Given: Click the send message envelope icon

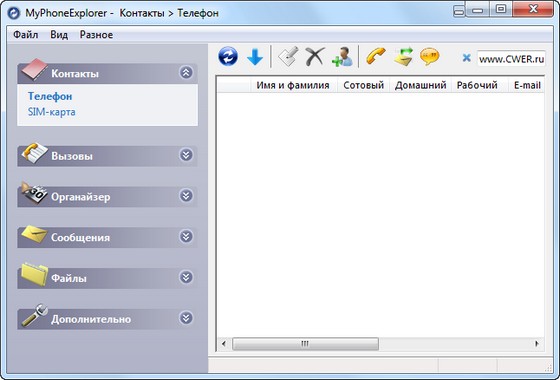Looking at the screenshot, I should (404, 56).
